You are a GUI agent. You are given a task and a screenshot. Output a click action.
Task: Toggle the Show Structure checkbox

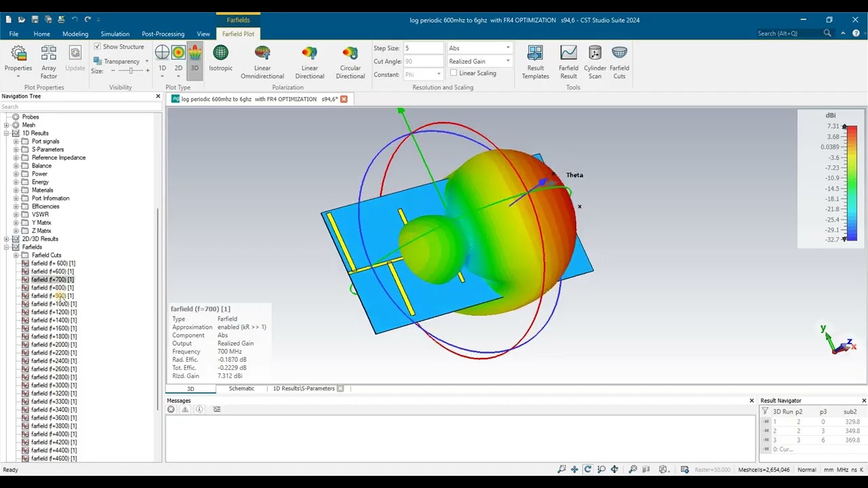(x=98, y=47)
